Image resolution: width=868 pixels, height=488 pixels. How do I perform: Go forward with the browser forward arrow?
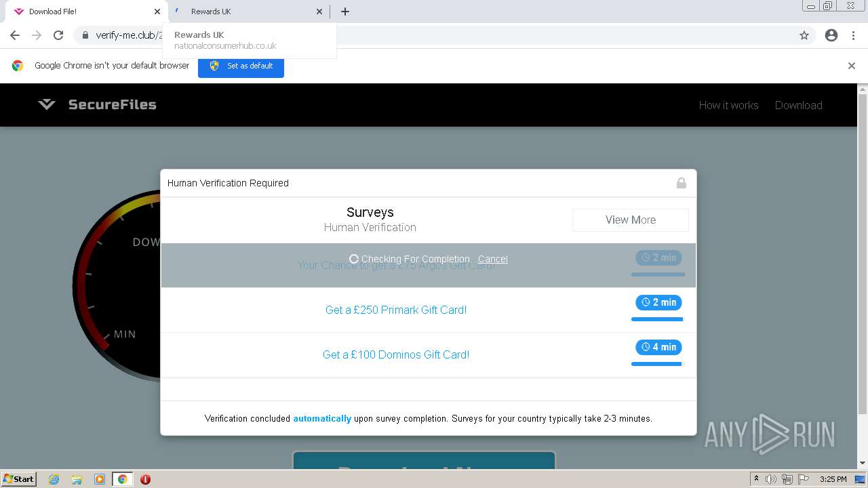coord(37,35)
